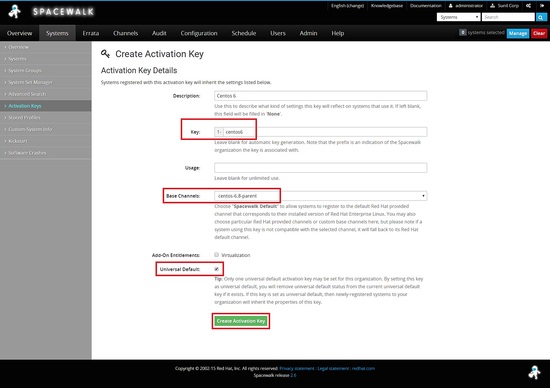Open the Knowledgebase link

[x=387, y=6]
